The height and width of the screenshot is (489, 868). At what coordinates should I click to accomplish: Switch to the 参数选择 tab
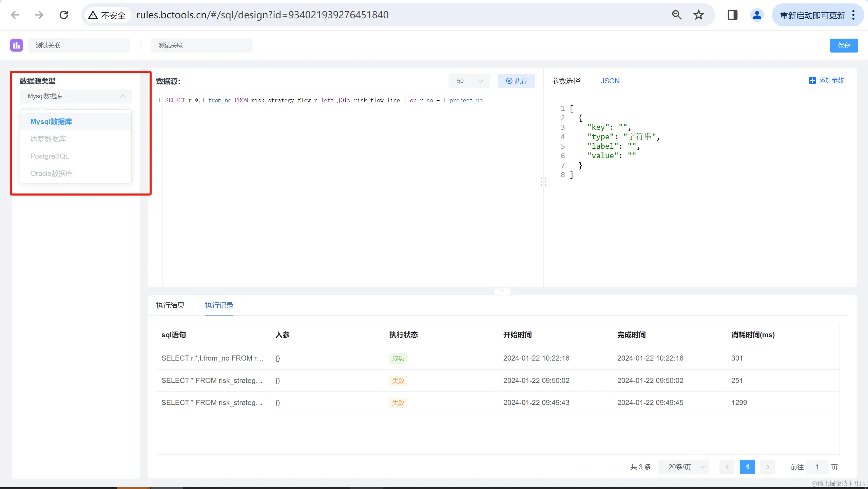[x=566, y=81]
